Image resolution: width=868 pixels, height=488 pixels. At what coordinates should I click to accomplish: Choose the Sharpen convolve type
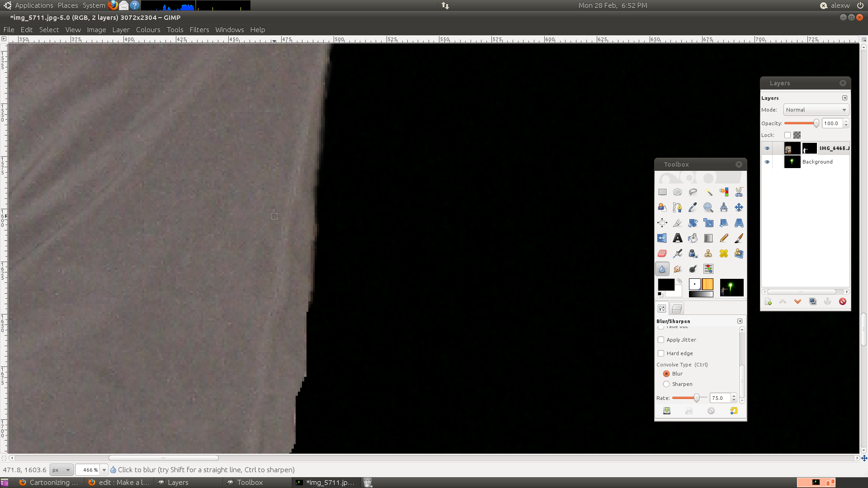666,384
